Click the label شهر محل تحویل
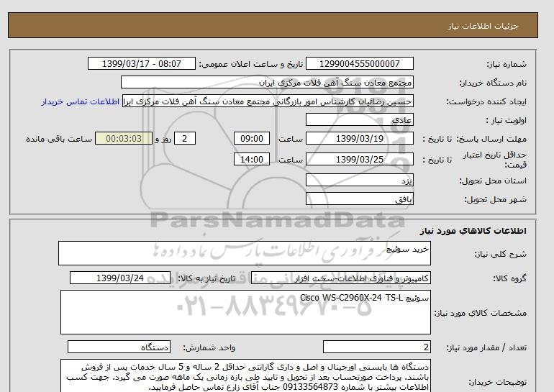The height and width of the screenshot is (392, 554). point(495,199)
